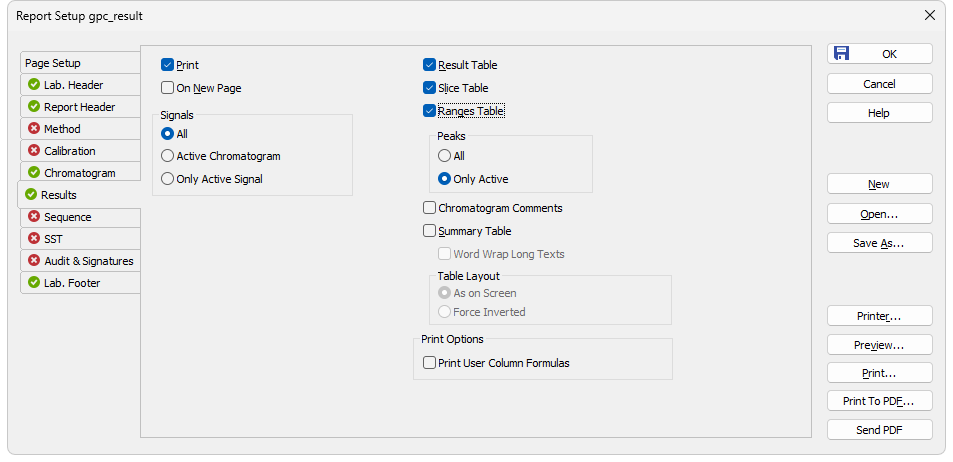Open the Report Header tab
This screenshot has width=953, height=462.
tap(81, 106)
